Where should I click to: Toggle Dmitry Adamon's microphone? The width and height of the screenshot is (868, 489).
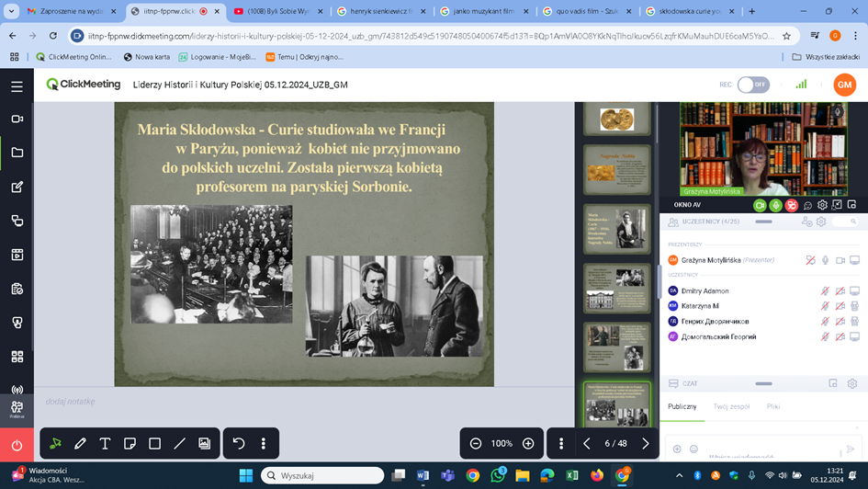click(x=825, y=290)
